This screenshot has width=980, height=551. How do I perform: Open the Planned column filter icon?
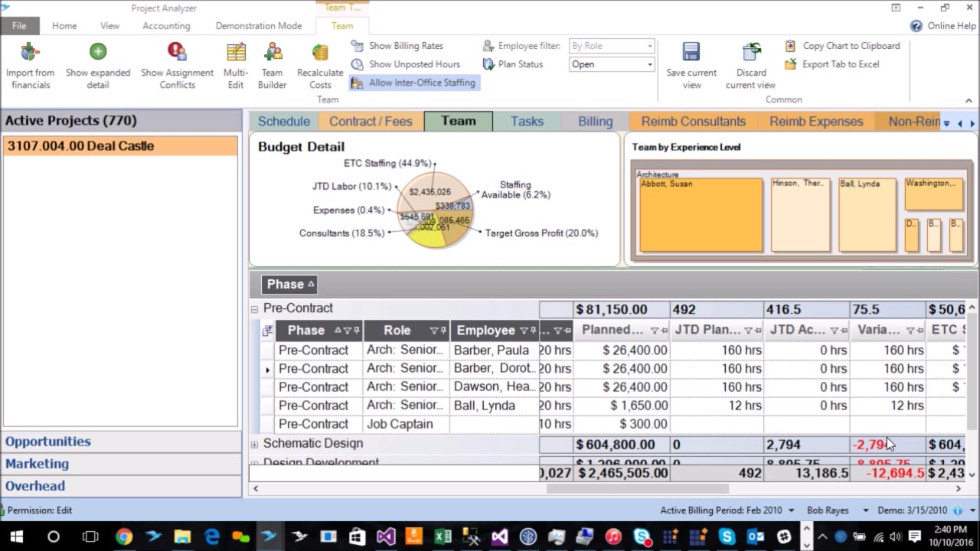point(654,331)
